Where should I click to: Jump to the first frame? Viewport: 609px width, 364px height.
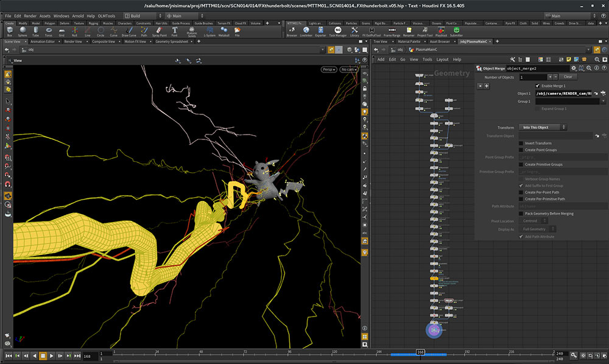click(x=9, y=355)
